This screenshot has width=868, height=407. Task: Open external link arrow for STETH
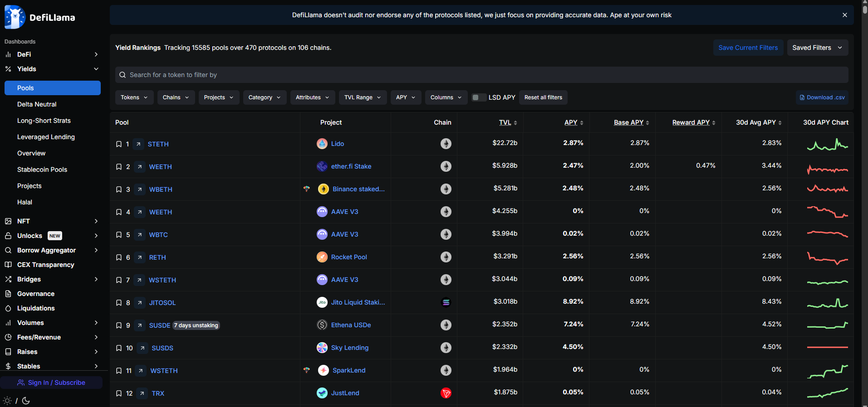coord(138,144)
